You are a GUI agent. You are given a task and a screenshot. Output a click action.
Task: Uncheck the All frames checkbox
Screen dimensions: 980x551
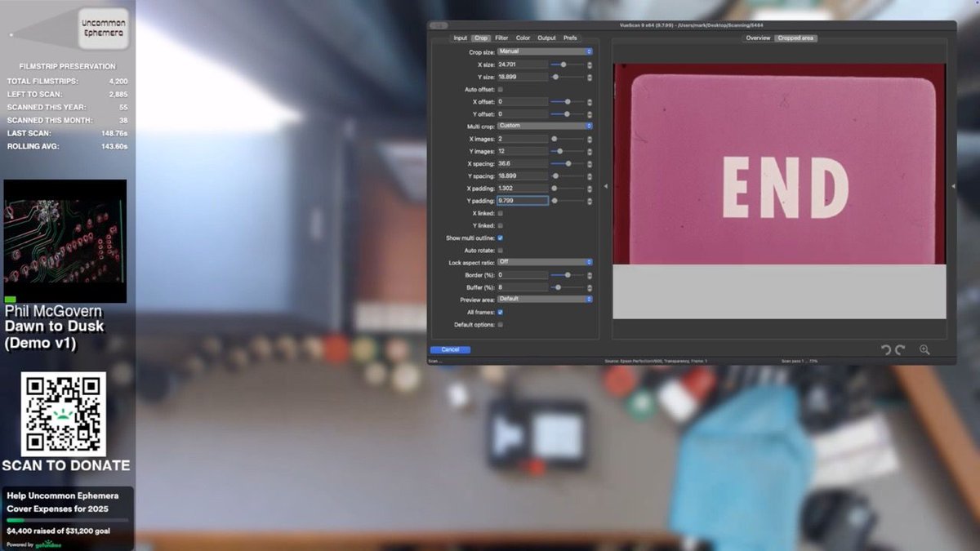500,312
